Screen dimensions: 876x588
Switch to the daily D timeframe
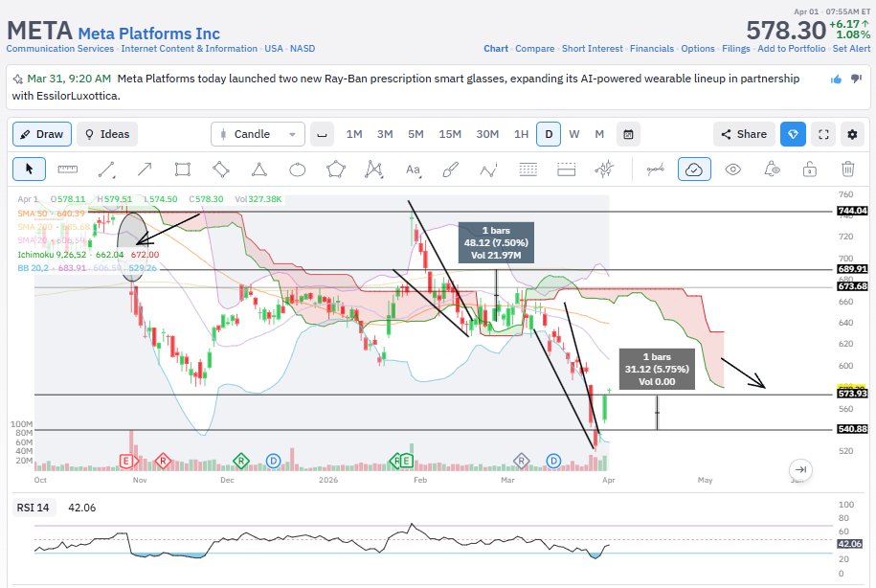pos(549,134)
